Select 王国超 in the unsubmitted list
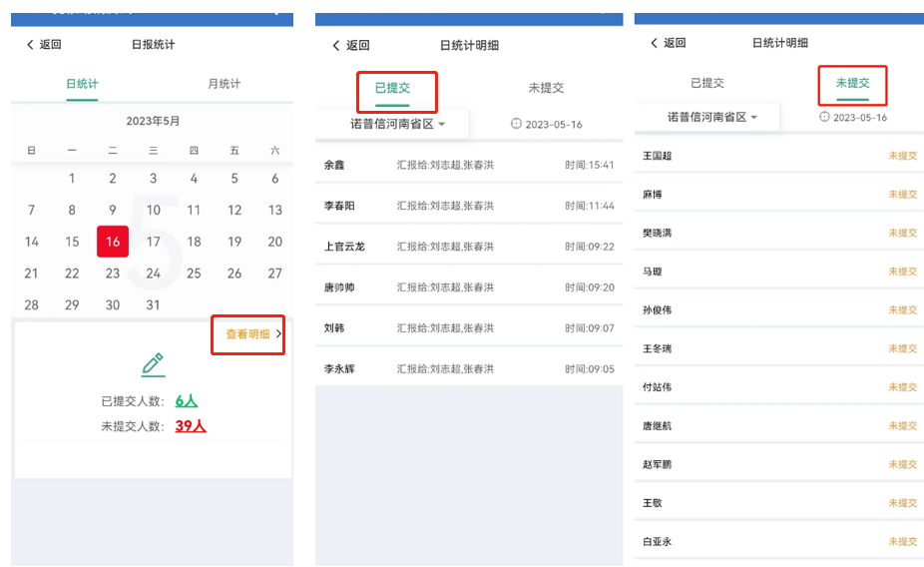924x567 pixels. [x=657, y=156]
